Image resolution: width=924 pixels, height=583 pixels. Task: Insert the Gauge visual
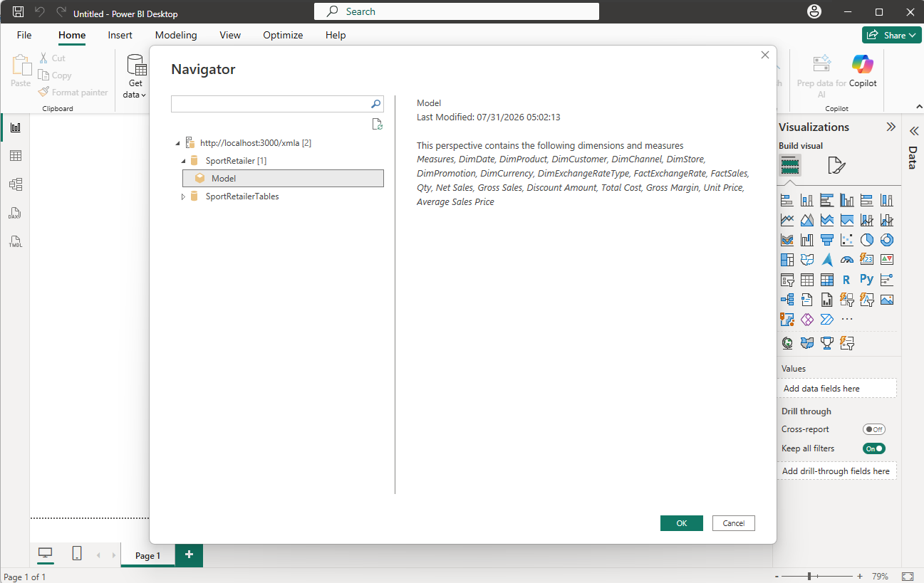tap(847, 260)
